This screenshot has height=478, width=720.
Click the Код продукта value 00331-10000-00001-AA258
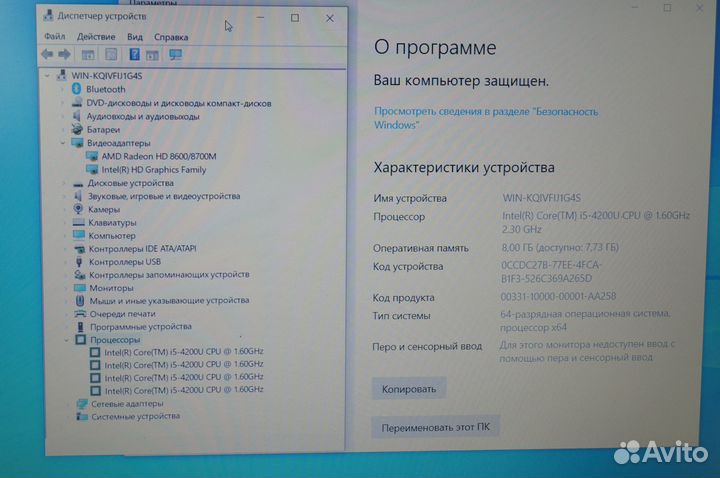point(558,297)
